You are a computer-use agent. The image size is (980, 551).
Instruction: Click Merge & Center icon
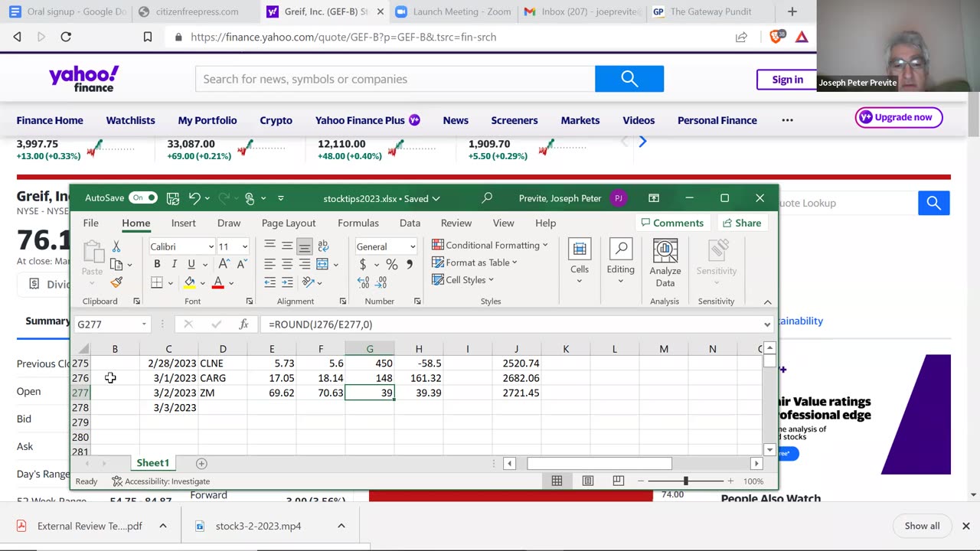(322, 264)
